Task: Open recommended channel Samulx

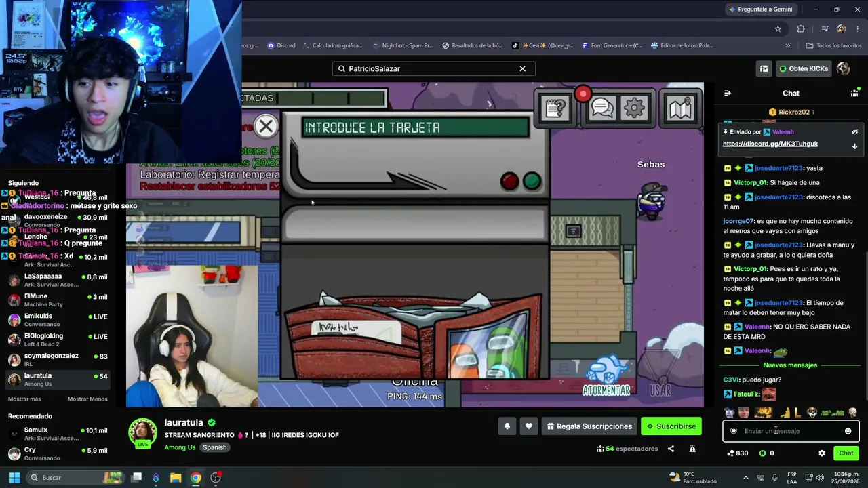Action: [x=57, y=434]
